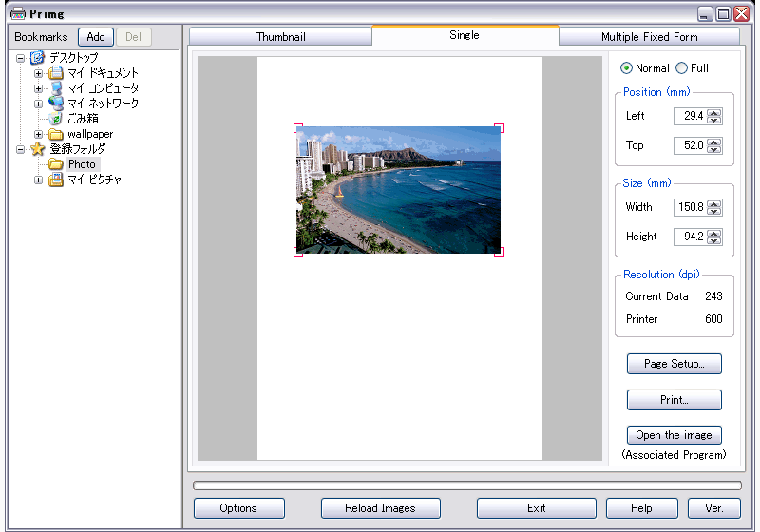Decrease the Width value

point(714,211)
